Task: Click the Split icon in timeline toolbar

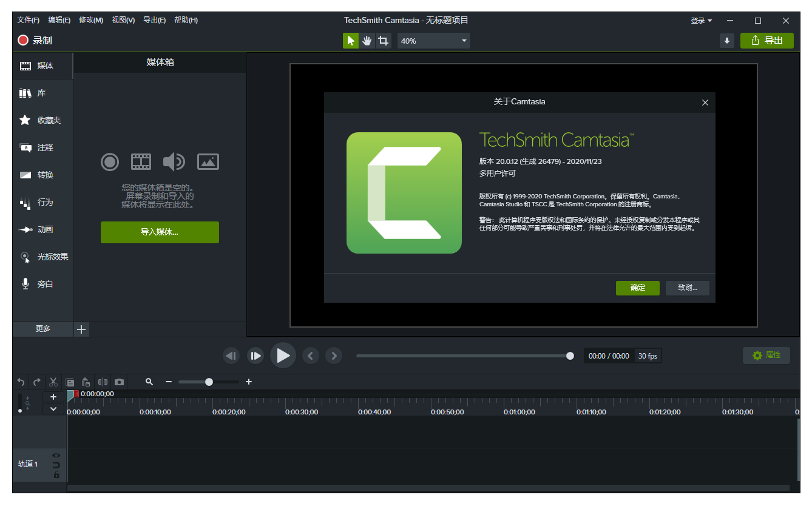Action: [x=103, y=382]
